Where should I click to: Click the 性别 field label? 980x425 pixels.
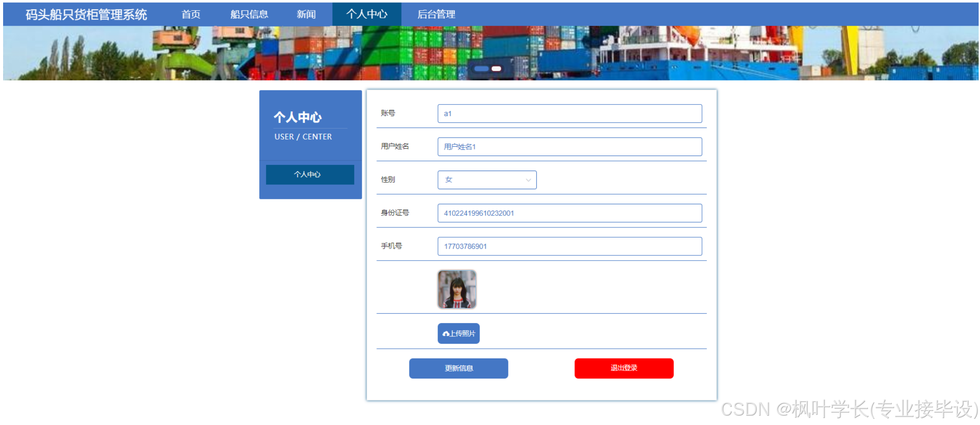tap(388, 179)
